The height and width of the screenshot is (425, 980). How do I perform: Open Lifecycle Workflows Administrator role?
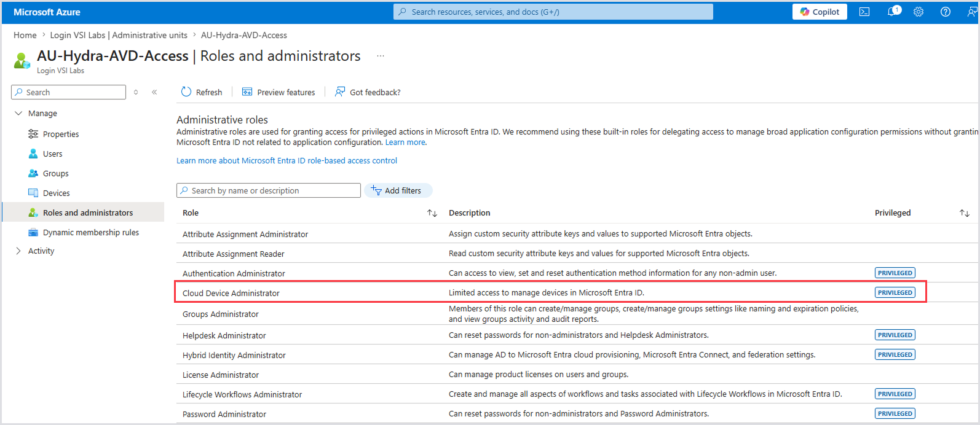tap(242, 394)
